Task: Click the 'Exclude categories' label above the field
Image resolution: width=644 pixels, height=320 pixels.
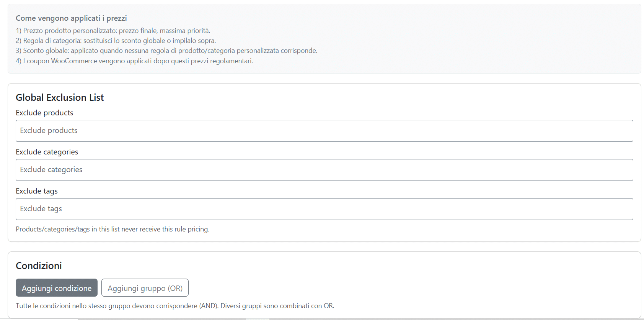Action: tap(47, 152)
